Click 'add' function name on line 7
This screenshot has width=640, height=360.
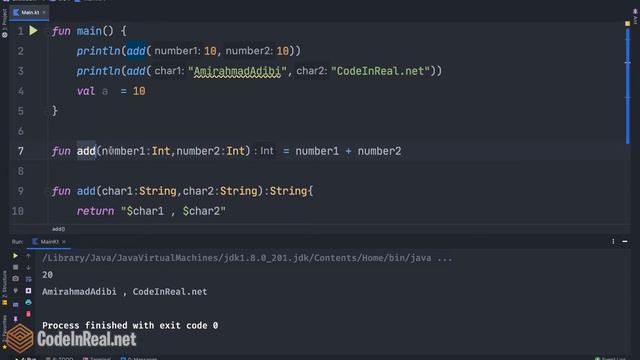click(x=86, y=151)
